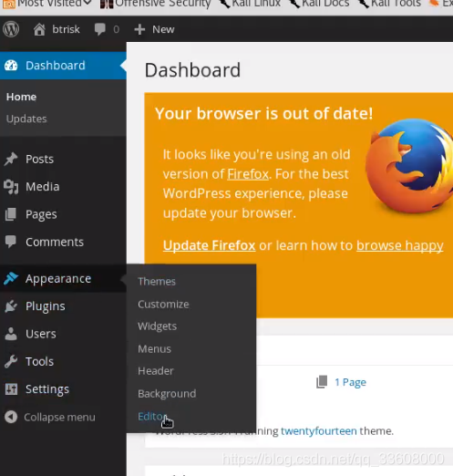Click the plus New content icon
Screen dimensions: 453x476
pos(139,29)
